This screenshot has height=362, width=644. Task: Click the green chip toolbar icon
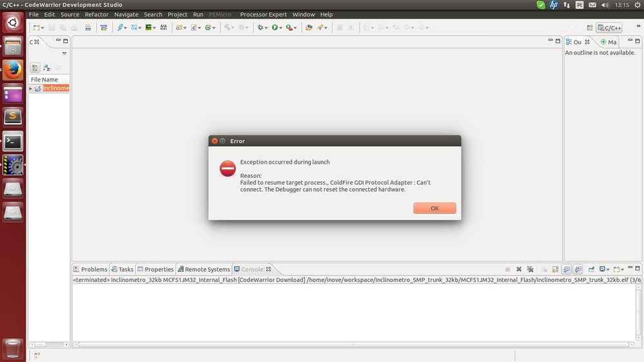(x=149, y=28)
